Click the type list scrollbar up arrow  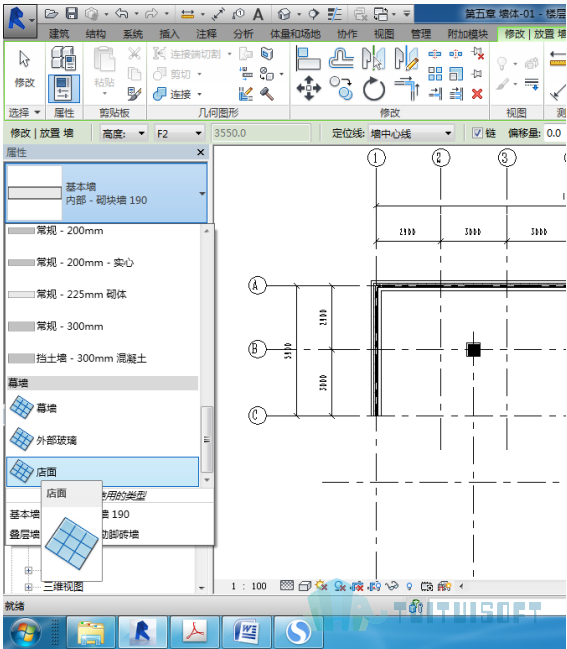(x=207, y=231)
